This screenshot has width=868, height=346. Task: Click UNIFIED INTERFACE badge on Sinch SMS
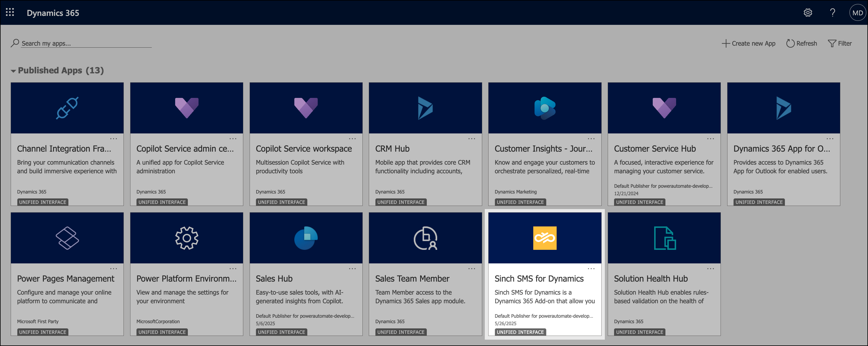(x=520, y=332)
